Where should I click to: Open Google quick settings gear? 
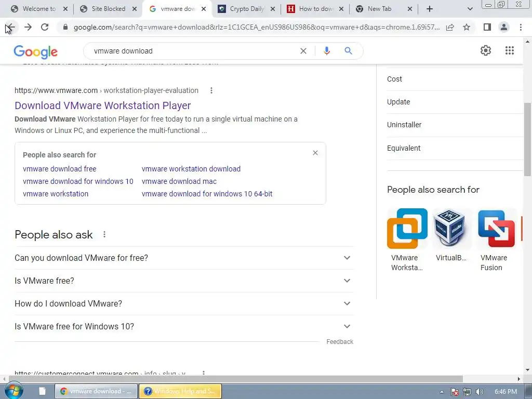pos(486,50)
